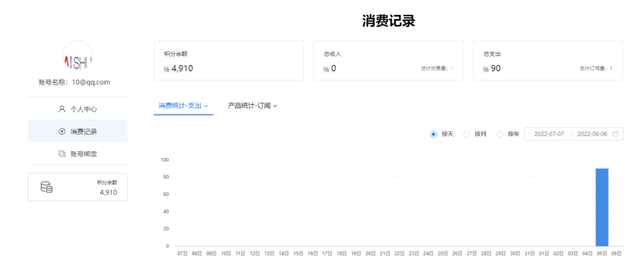The width and height of the screenshot is (644, 271).
Task: Click the 总支出 summary card
Action: (548, 60)
